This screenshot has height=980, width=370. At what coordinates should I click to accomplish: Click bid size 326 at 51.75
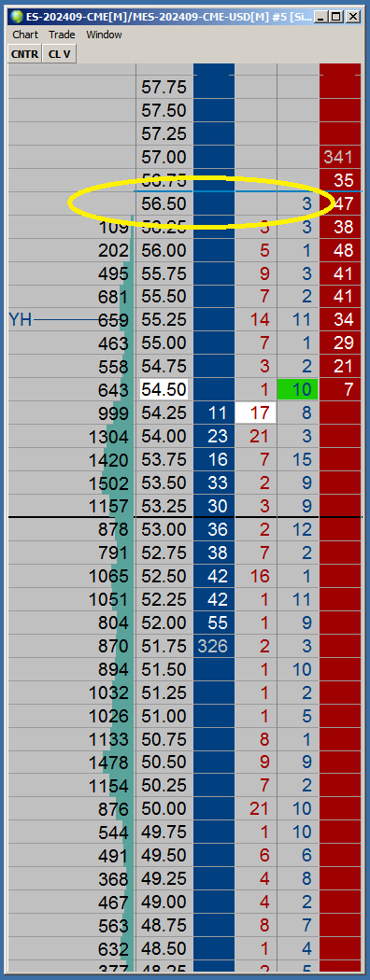click(213, 646)
